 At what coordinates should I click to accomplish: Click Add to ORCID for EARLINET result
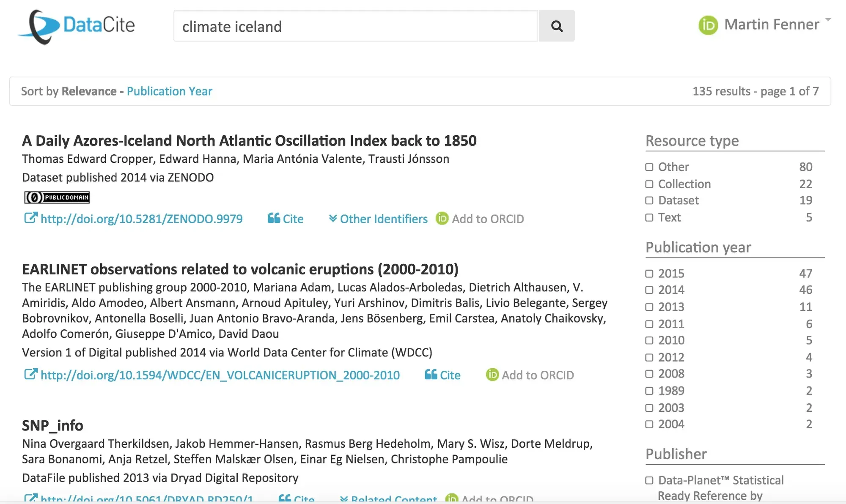537,375
